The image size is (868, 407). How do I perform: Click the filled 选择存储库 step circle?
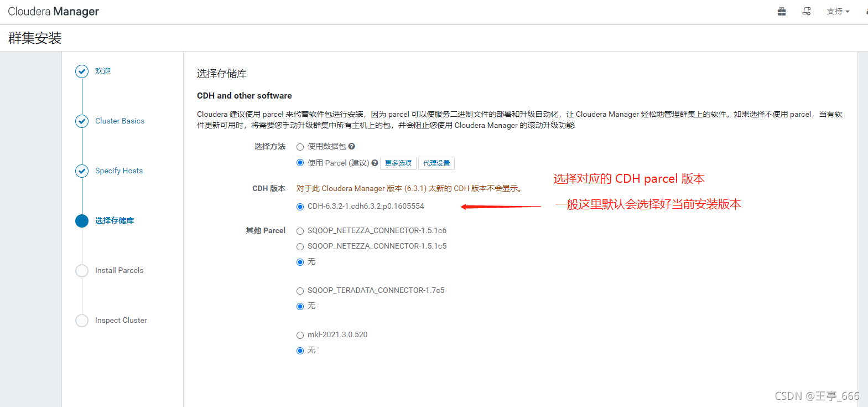(82, 221)
